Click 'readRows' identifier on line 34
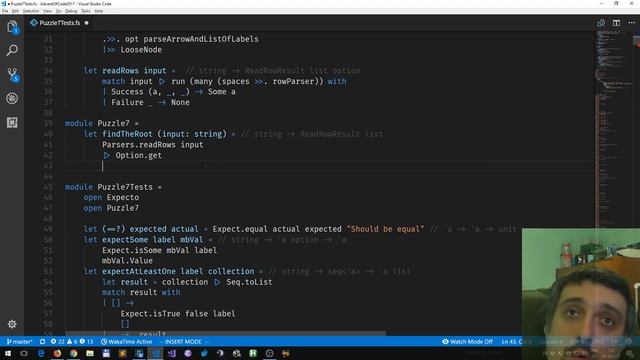 coord(120,71)
